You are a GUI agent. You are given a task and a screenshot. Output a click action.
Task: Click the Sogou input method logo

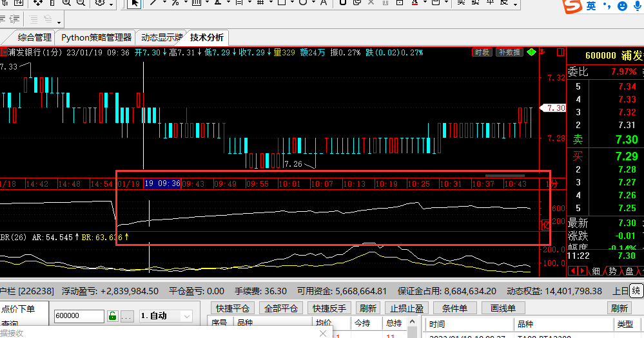point(572,6)
